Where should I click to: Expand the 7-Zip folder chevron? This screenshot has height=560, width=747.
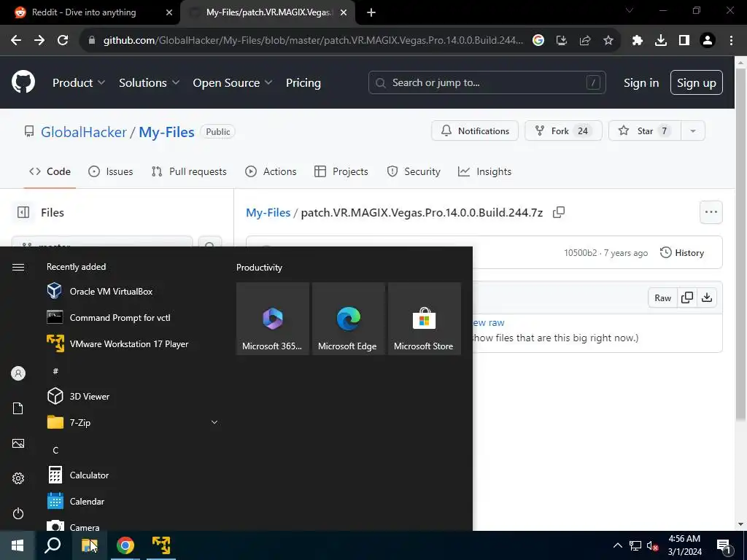pyautogui.click(x=214, y=422)
